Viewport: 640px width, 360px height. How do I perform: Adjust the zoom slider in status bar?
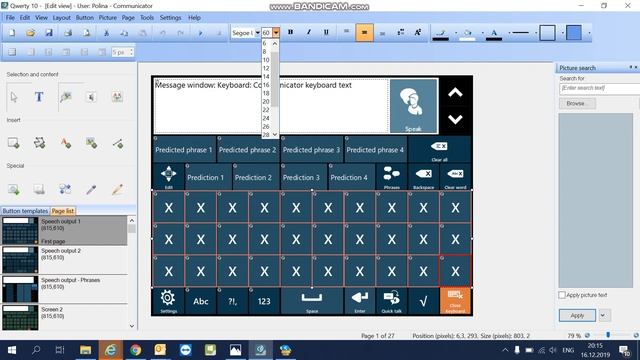tap(608, 335)
